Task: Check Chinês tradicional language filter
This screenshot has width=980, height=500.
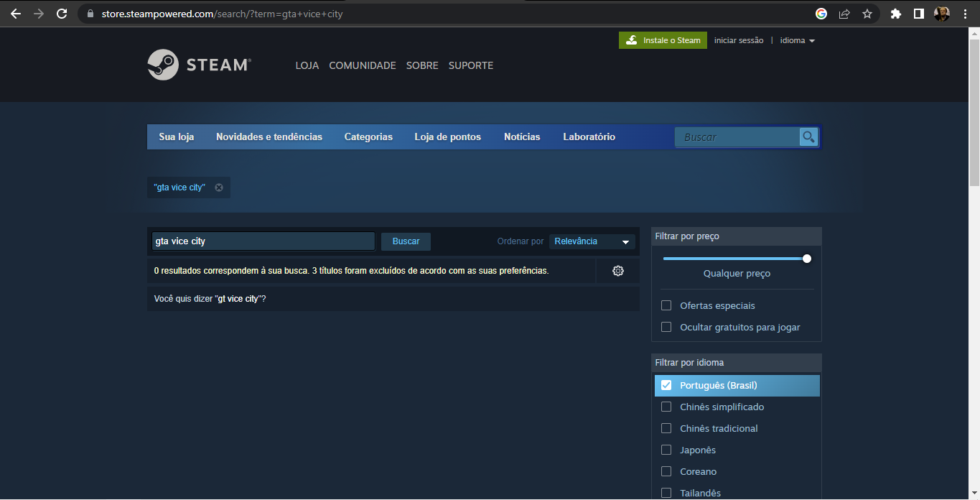Action: 666,428
